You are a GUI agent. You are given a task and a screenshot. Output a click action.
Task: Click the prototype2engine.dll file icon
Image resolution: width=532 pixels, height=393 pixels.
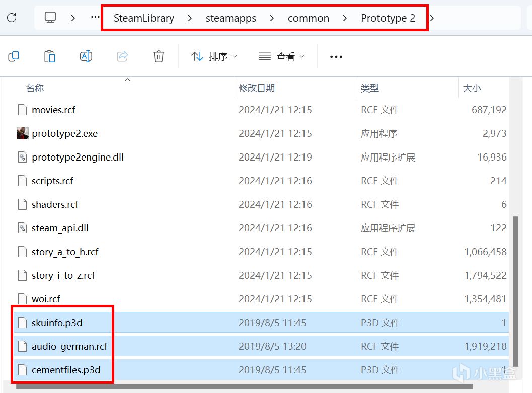click(x=22, y=157)
